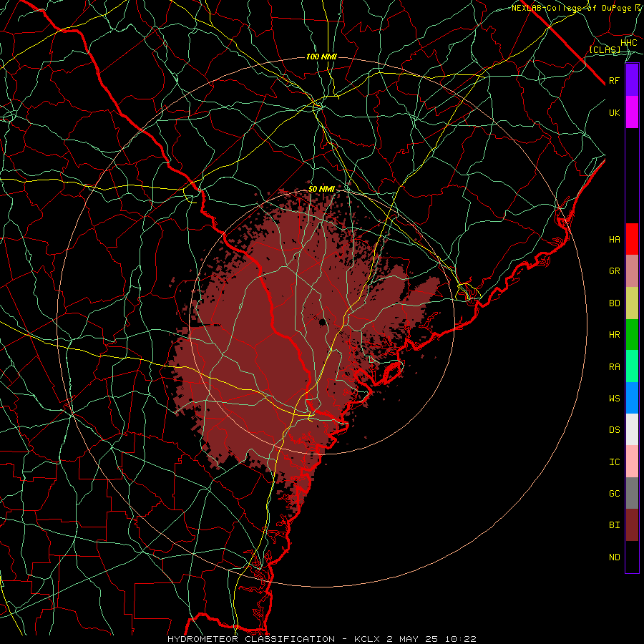Click the RA legend label

coord(615,367)
